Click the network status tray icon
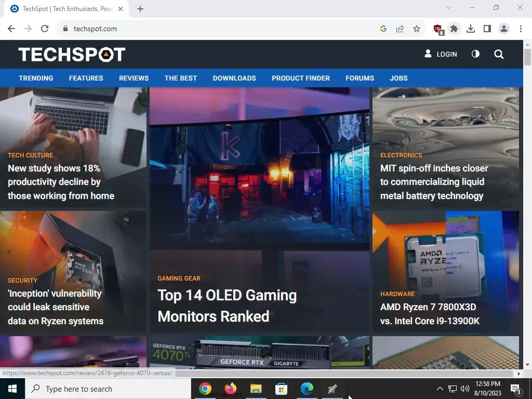532x399 pixels. [453, 389]
